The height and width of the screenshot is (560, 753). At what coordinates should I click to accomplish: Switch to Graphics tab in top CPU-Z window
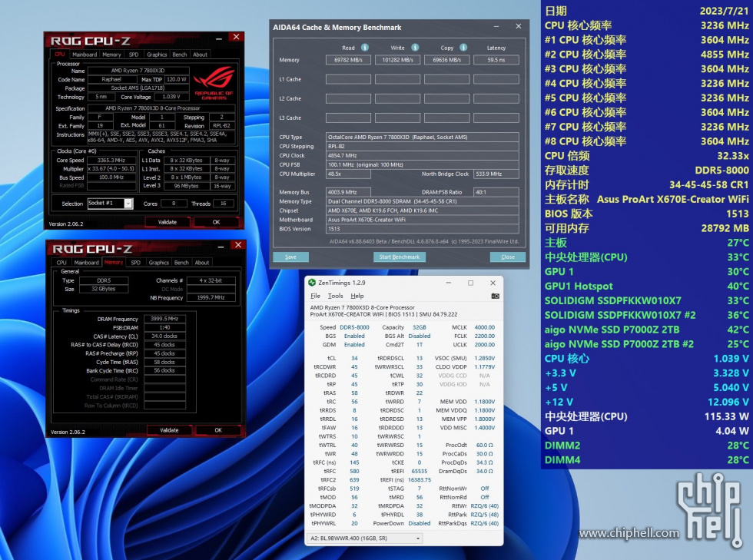coord(157,55)
